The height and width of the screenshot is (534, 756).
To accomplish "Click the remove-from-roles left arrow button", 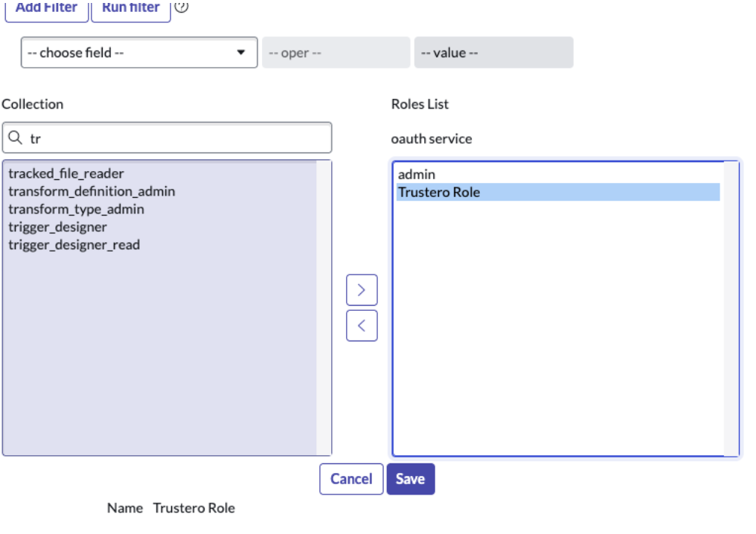I will (x=362, y=326).
